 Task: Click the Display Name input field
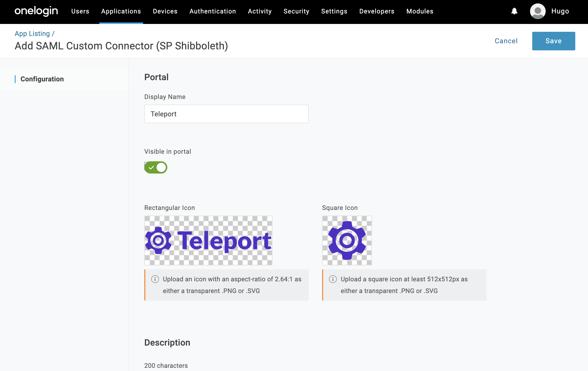[x=226, y=114]
